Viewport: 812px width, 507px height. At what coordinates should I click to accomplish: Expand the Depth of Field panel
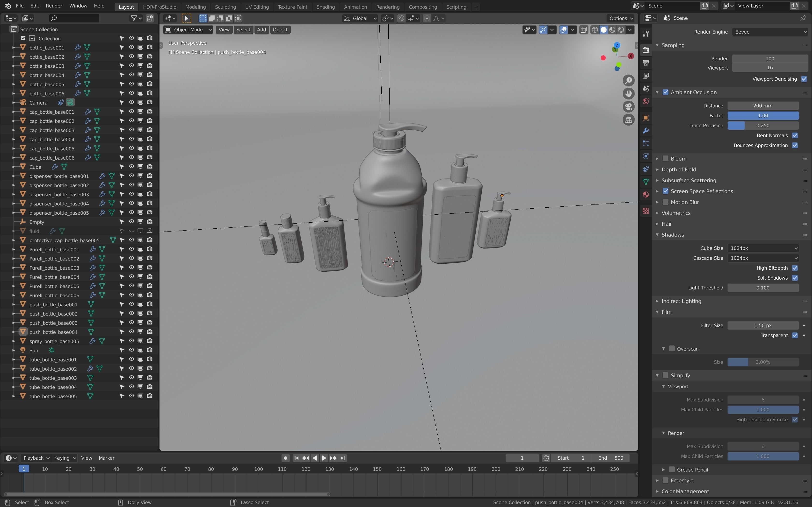[x=678, y=170]
